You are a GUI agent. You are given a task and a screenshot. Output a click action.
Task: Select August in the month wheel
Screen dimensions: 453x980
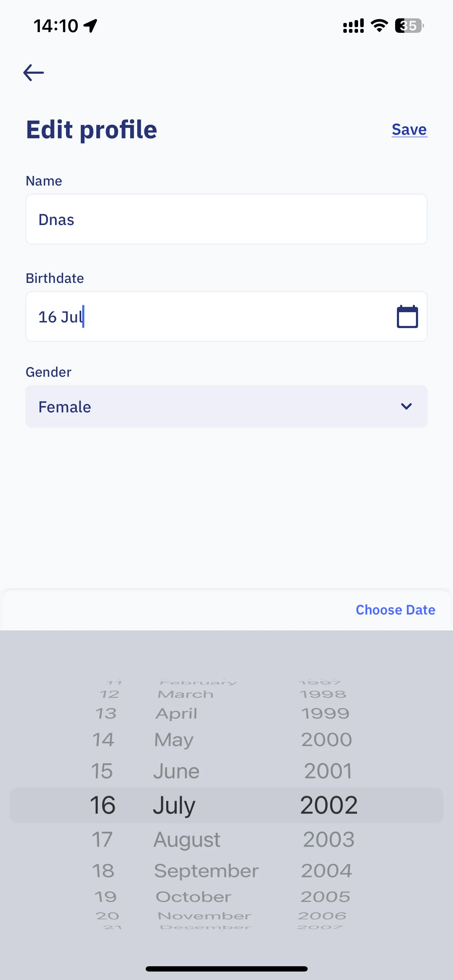coord(187,840)
